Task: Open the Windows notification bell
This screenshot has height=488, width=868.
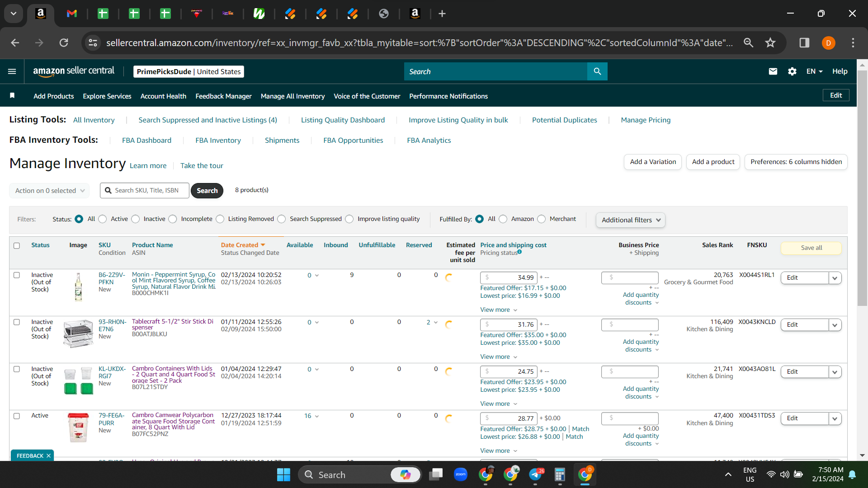Action: (x=853, y=474)
